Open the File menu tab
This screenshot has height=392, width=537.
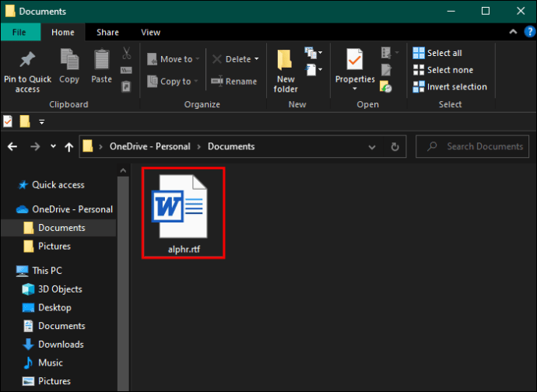tap(19, 32)
